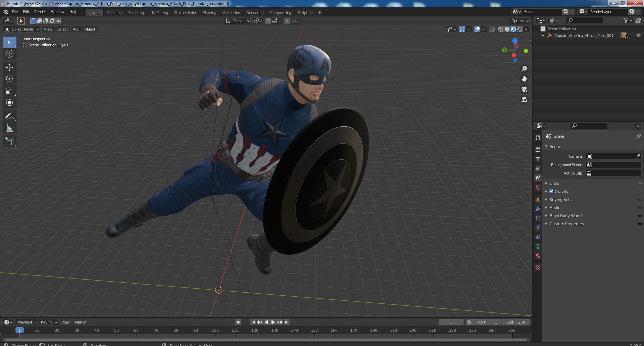Open Global transform orientation dropdown
This screenshot has height=346, width=644.
click(x=238, y=21)
